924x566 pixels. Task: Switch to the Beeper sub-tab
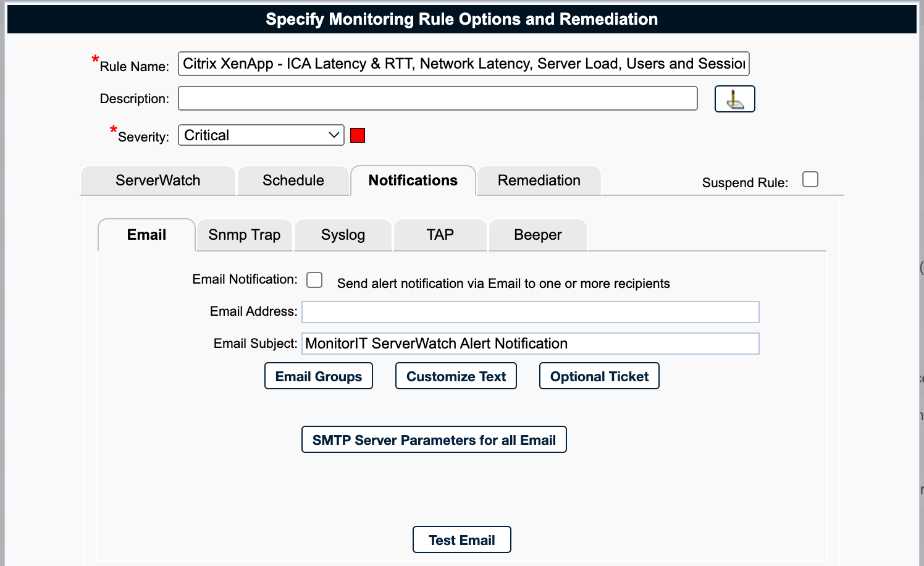point(538,235)
